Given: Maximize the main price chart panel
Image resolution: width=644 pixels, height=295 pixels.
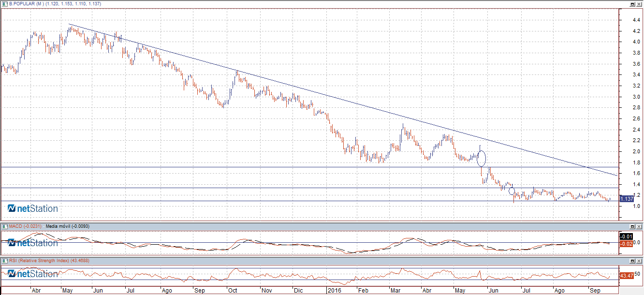Looking at the screenshot, I should (632, 4).
